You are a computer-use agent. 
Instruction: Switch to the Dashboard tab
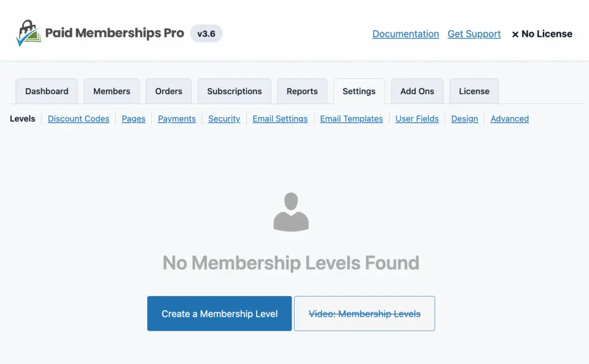[x=47, y=91]
